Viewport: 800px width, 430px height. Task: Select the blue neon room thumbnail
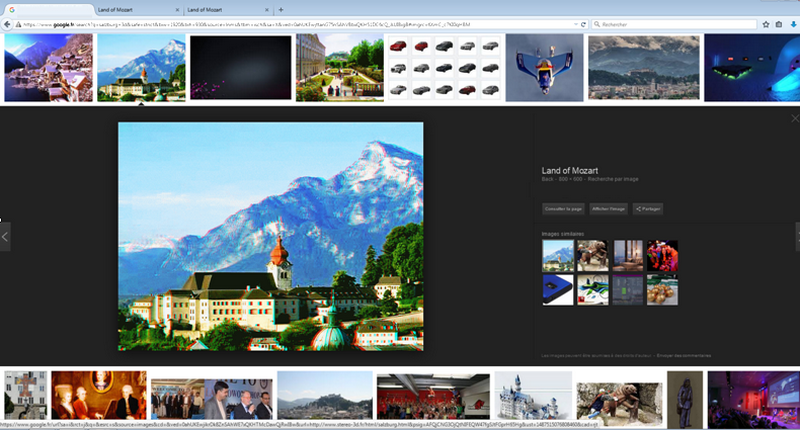752,67
